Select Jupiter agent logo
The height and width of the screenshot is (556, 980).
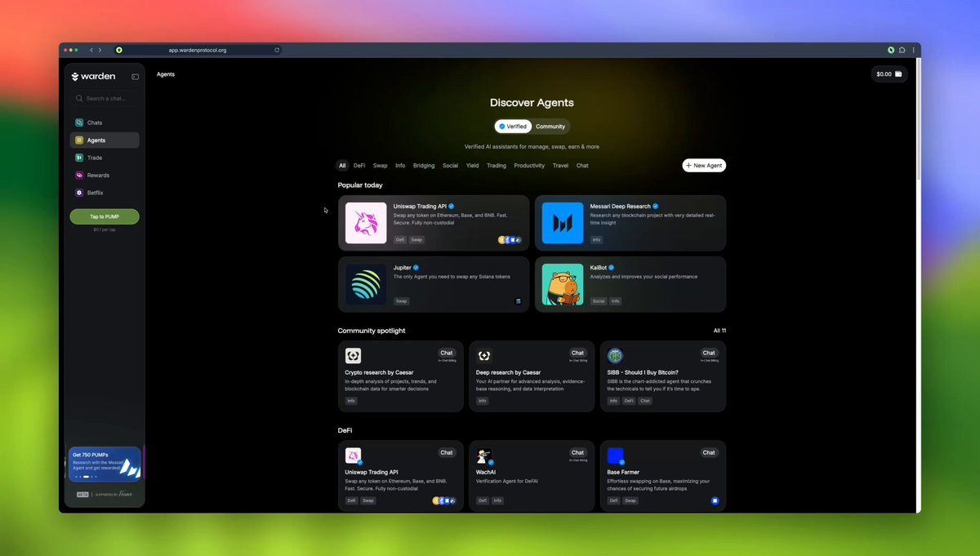(366, 284)
